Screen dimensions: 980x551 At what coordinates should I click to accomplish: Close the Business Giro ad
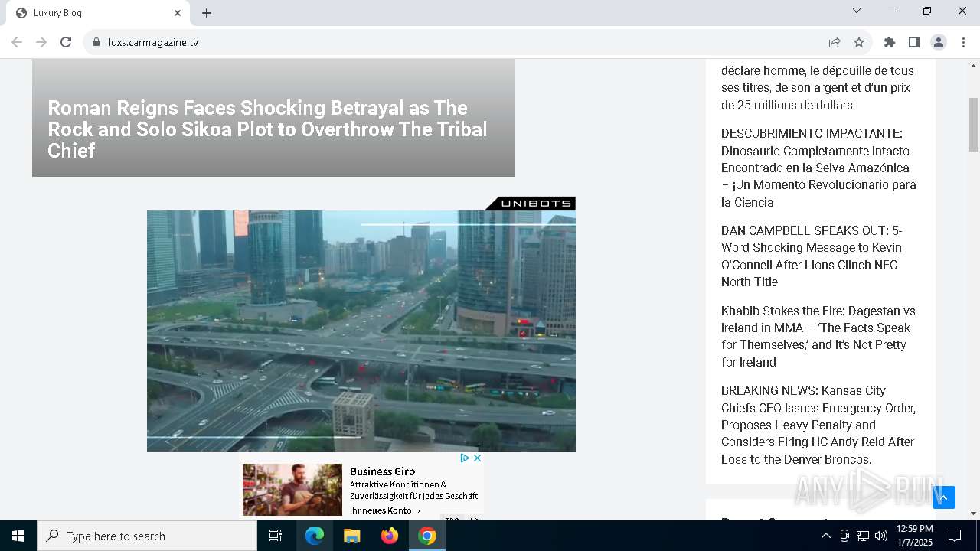pos(477,458)
